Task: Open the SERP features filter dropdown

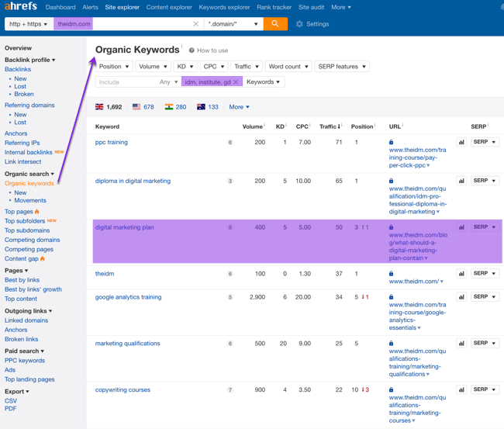Action: pos(341,67)
